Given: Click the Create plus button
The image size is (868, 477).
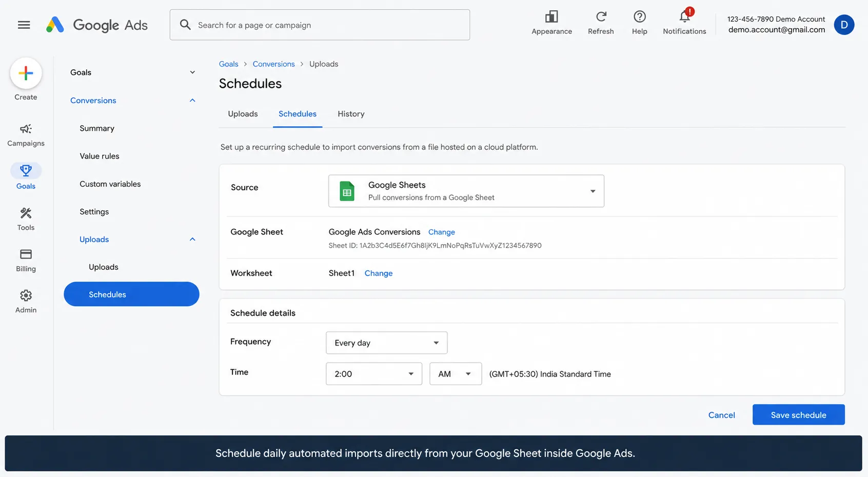Looking at the screenshot, I should (26, 73).
